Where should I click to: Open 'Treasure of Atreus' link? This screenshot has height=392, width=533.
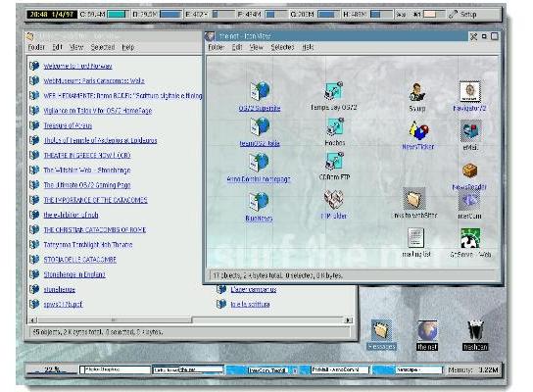[x=68, y=125]
